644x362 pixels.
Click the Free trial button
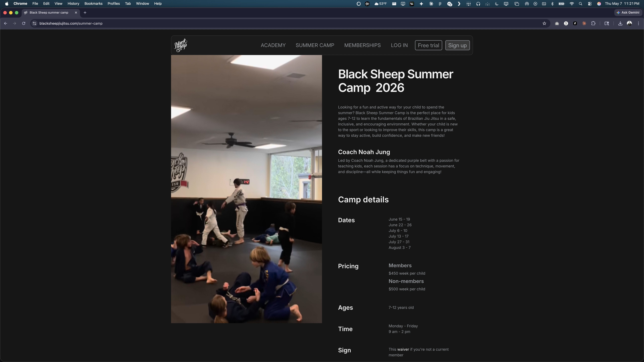[x=429, y=45]
